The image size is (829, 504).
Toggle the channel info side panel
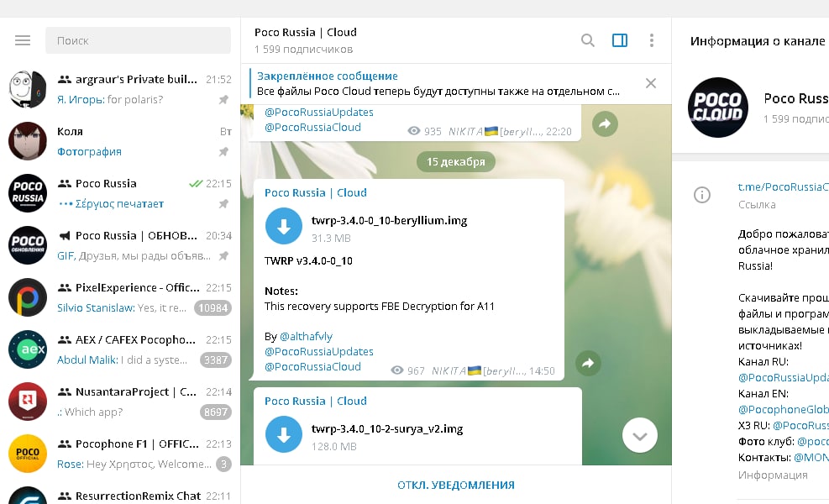pyautogui.click(x=620, y=40)
